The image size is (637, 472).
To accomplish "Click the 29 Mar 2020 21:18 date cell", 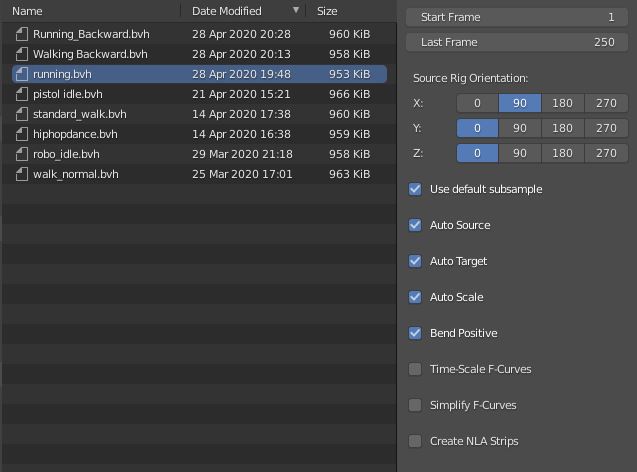I will click(242, 154).
